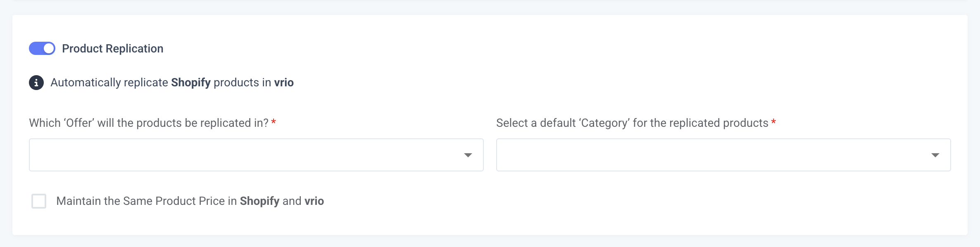
Task: Click the red asterisk after the Category label
Action: 773,122
